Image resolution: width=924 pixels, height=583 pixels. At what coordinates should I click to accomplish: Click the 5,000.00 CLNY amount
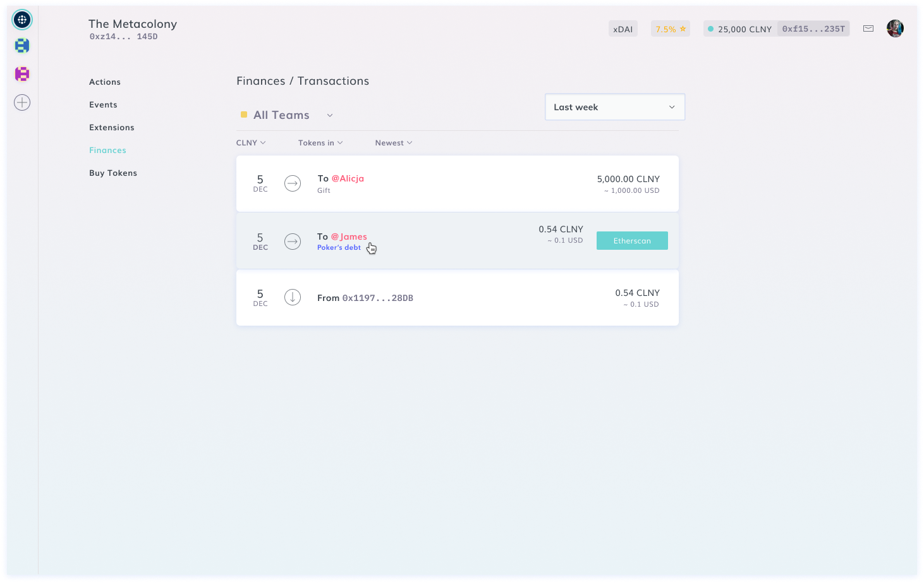pos(628,179)
